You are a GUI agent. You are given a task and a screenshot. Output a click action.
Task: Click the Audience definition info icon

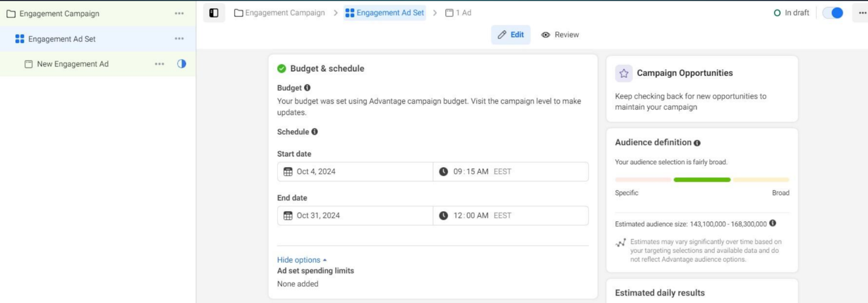click(697, 143)
